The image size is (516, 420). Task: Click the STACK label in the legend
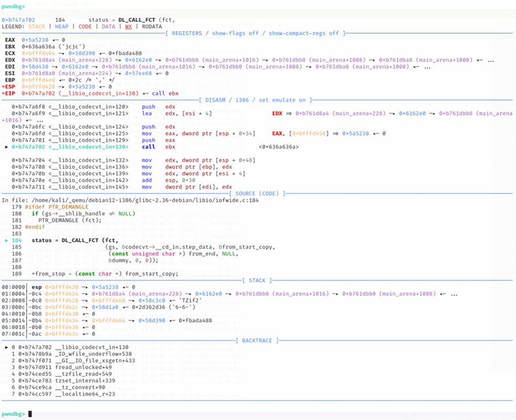(x=36, y=26)
